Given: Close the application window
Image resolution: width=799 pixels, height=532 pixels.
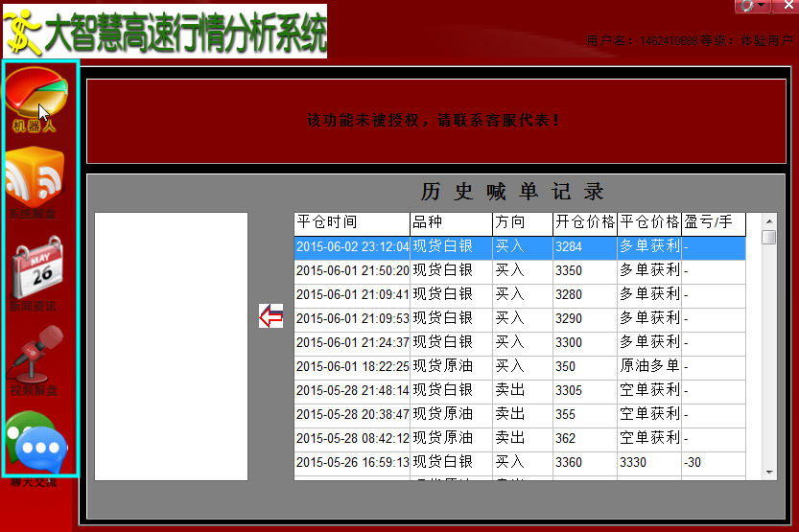Looking at the screenshot, I should click(x=787, y=6).
